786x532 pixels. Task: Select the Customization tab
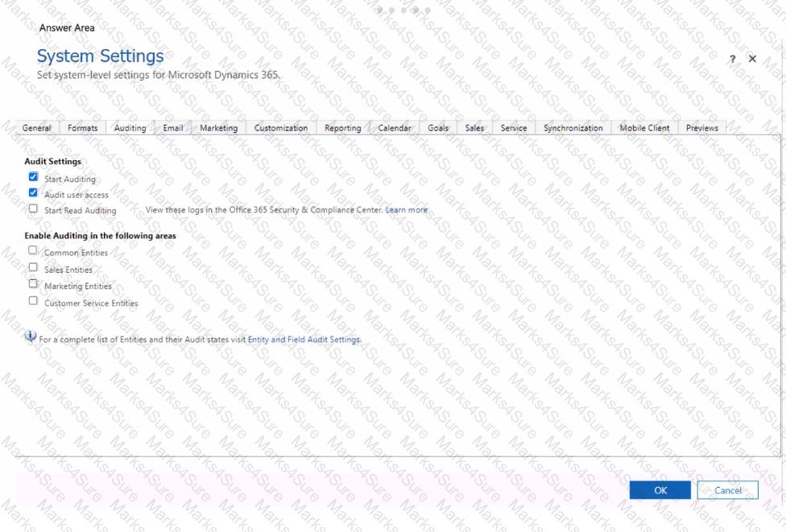280,128
